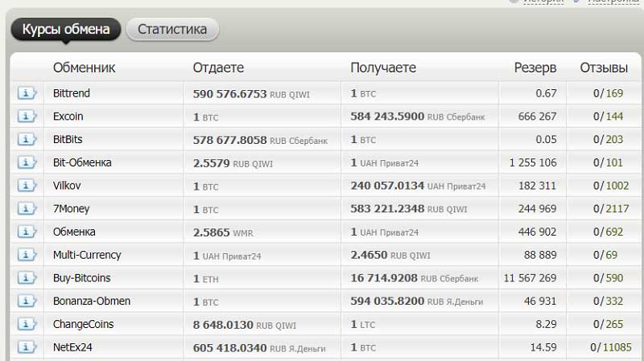The width and height of the screenshot is (644, 361).
Task: Open info icon for Multi-Currency row
Action: [27, 255]
